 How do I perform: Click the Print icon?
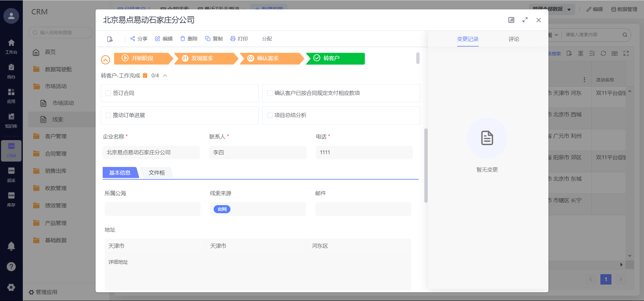(233, 39)
